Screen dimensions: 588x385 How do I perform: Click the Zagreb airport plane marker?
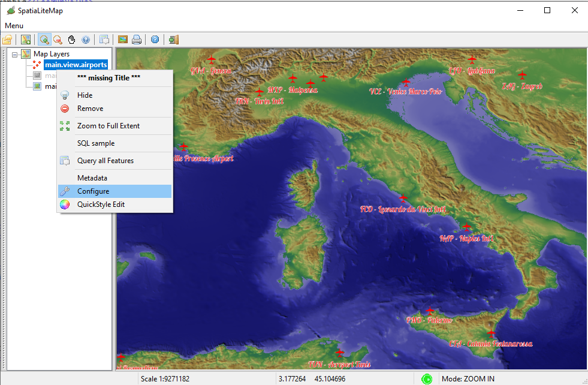pos(522,75)
